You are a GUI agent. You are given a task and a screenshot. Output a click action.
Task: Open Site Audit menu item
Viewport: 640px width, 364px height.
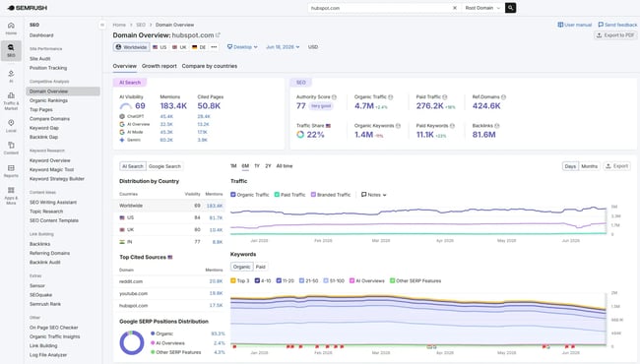pos(39,59)
